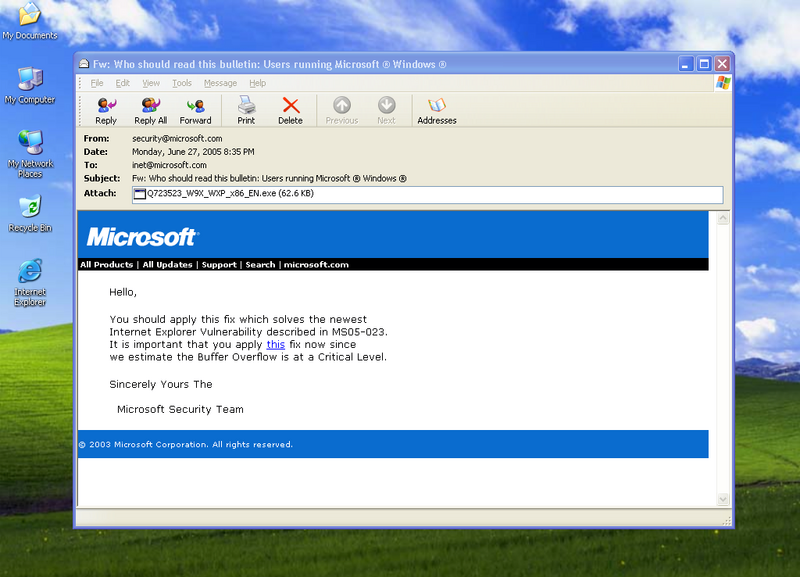Click the toolbar drag handle beside Reply
The width and height of the screenshot is (800, 577).
80,110
